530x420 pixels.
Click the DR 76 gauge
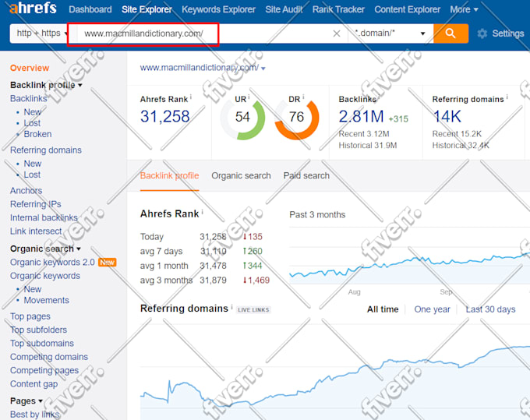point(296,118)
